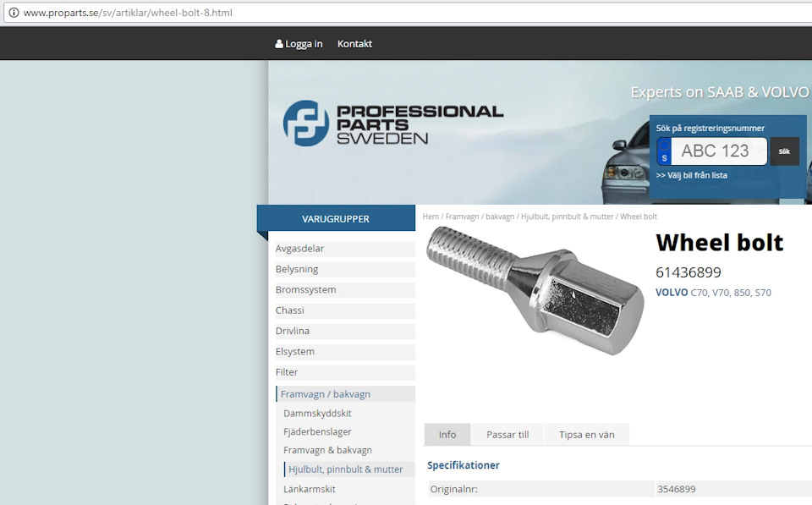Click the Experts on SAAB & VOLVO slogan

click(719, 92)
